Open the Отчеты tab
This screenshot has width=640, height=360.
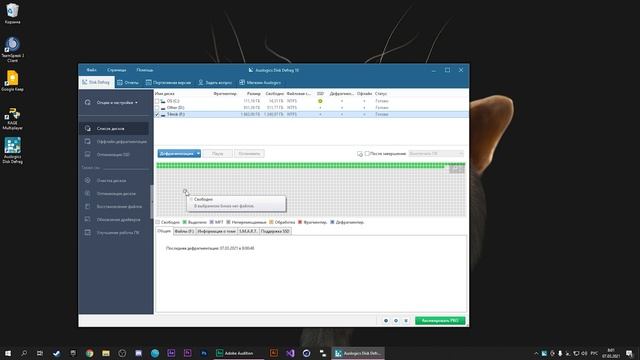(x=128, y=82)
